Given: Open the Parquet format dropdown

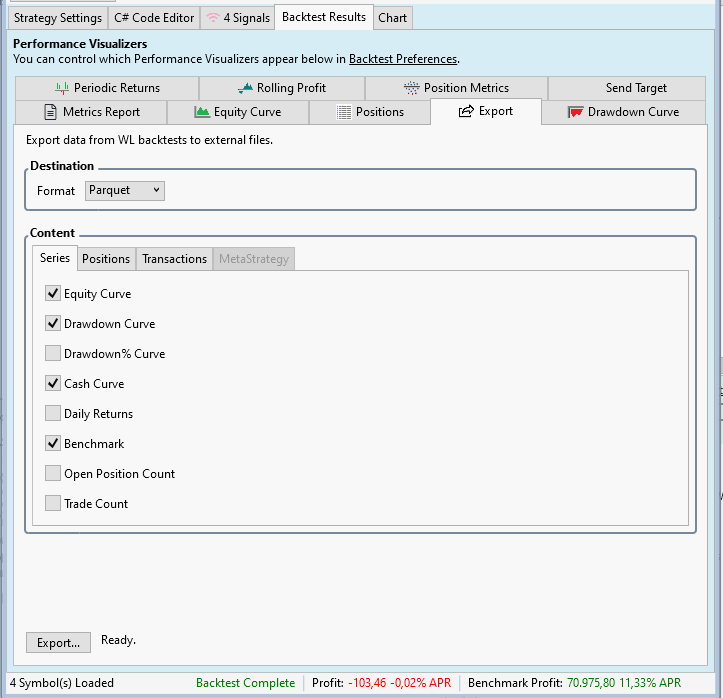Looking at the screenshot, I should (125, 190).
